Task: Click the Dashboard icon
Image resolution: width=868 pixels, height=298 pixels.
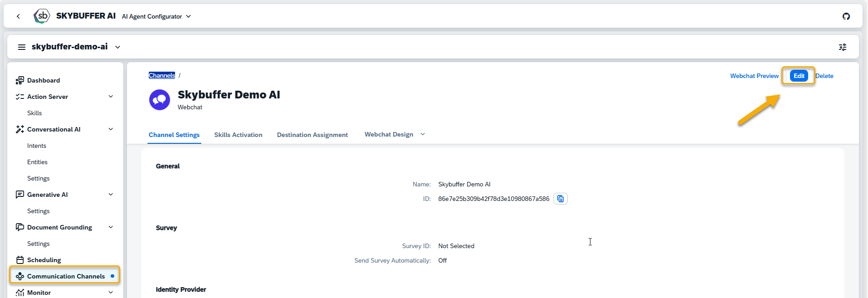Action: point(20,80)
